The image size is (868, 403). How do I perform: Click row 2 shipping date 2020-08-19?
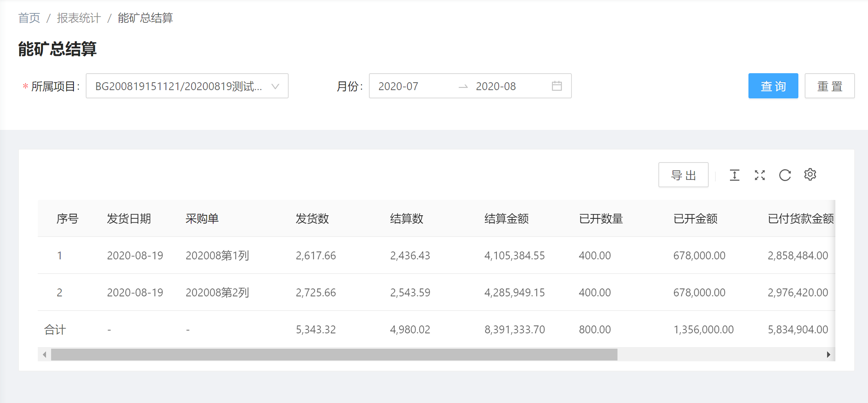(135, 292)
